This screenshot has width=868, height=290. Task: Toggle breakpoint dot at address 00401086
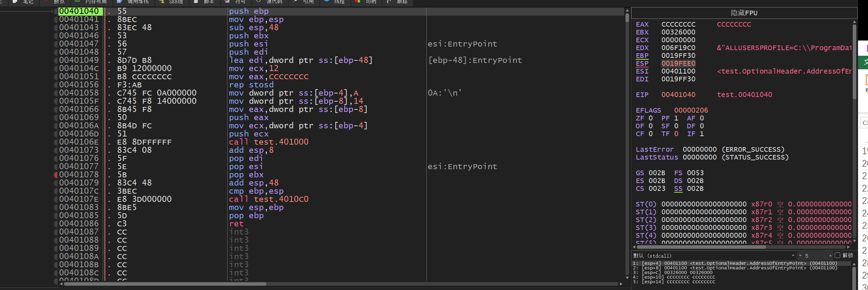(x=56, y=224)
